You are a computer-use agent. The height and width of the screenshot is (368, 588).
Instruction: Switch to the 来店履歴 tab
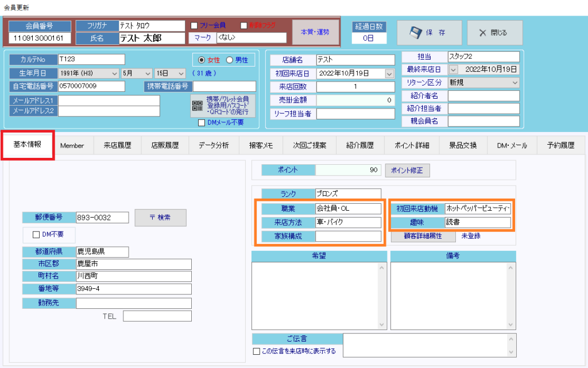point(117,145)
